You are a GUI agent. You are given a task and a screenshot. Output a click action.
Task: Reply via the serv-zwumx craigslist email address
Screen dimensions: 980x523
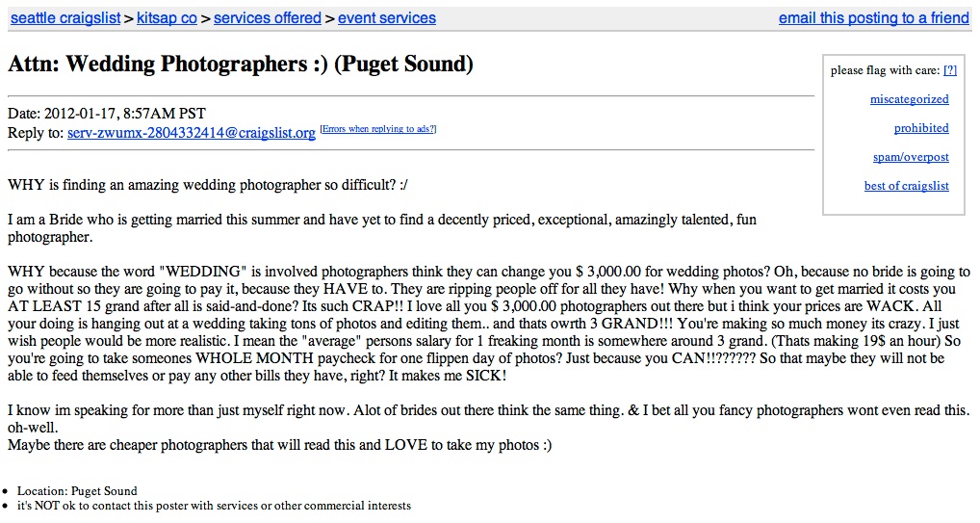coord(191,133)
